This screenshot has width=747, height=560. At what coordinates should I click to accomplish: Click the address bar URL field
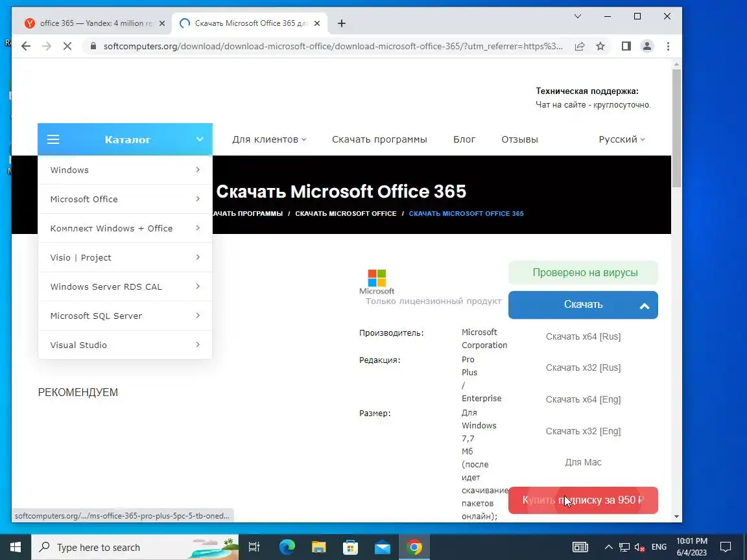333,46
